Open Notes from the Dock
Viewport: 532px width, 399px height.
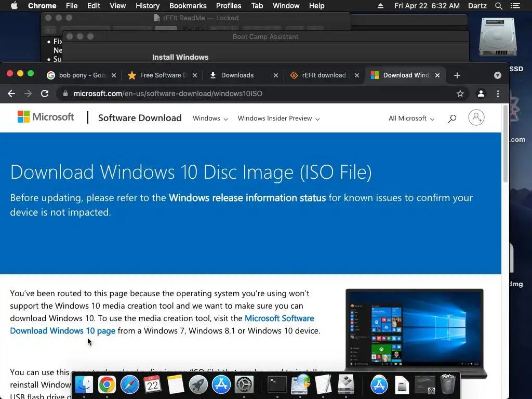[x=176, y=385]
